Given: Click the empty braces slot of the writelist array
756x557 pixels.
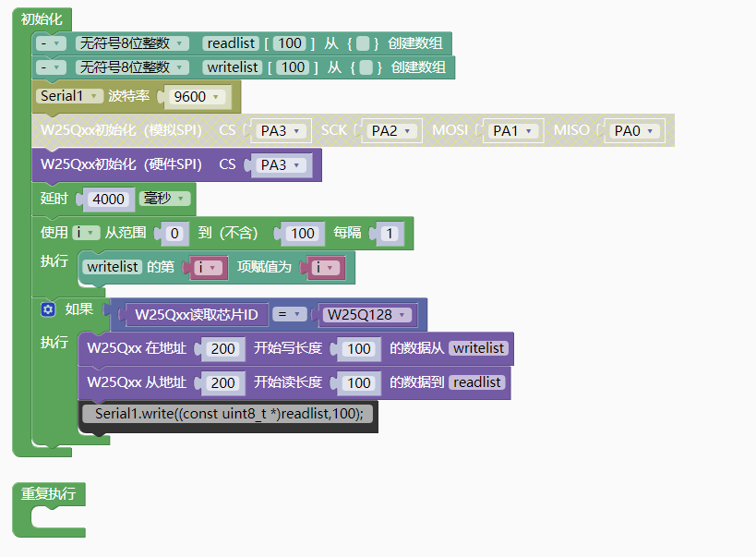Looking at the screenshot, I should click(366, 67).
